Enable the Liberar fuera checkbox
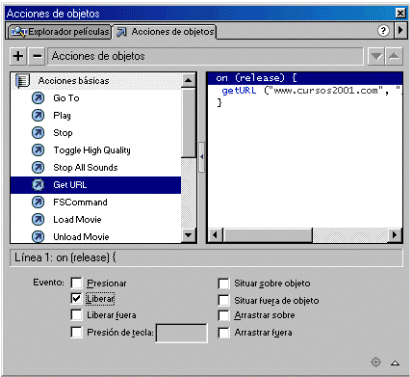Image resolution: width=410 pixels, height=377 pixels. 76,315
